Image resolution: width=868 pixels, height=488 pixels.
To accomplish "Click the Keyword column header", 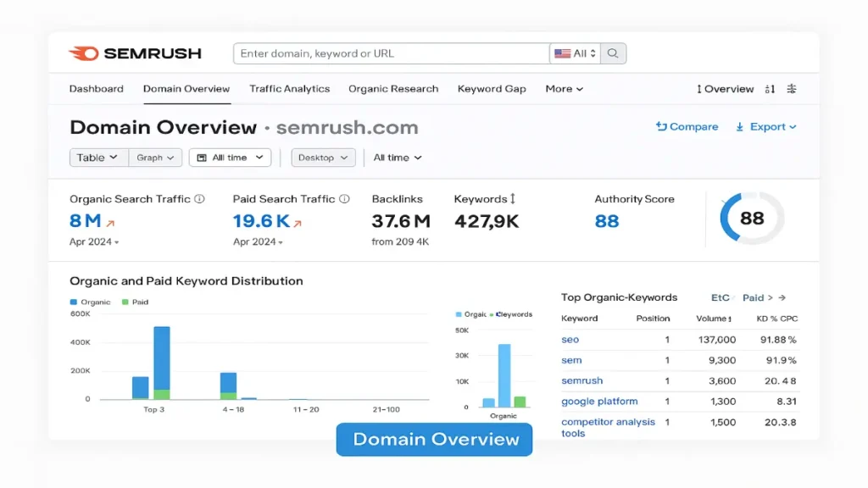I will [579, 319].
